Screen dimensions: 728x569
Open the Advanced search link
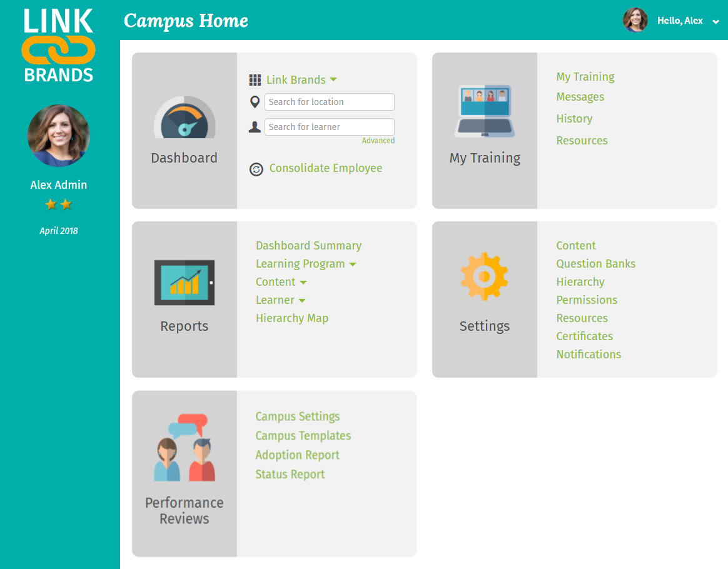click(x=378, y=140)
